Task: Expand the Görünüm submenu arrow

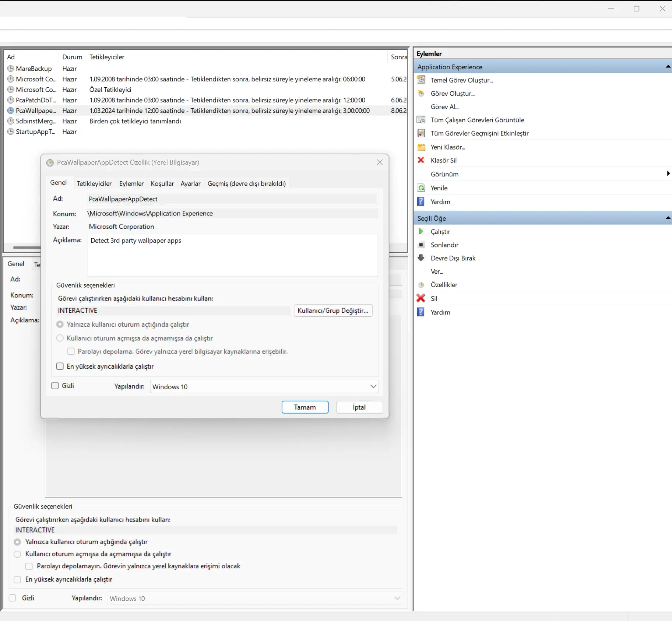Action: [x=668, y=173]
